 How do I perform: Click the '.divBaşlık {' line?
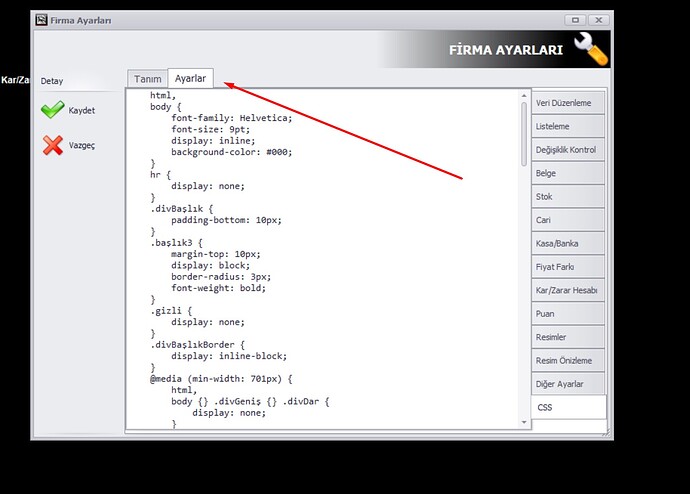[x=182, y=209]
